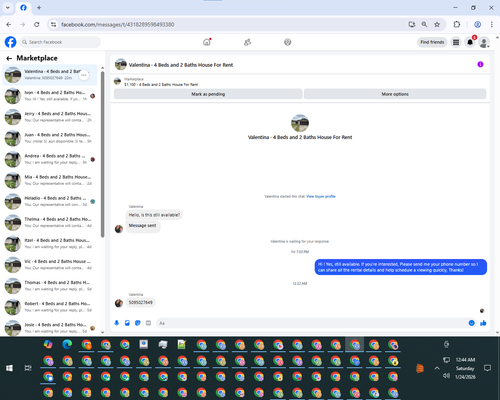The image size is (500, 400).
Task: Go back using the Marketplace arrow
Action: point(9,58)
